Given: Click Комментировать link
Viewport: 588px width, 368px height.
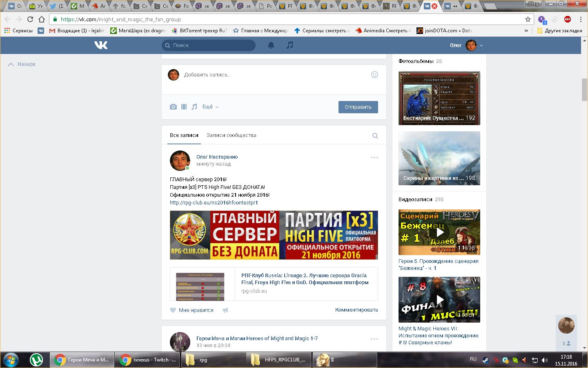Looking at the screenshot, I should [x=356, y=310].
